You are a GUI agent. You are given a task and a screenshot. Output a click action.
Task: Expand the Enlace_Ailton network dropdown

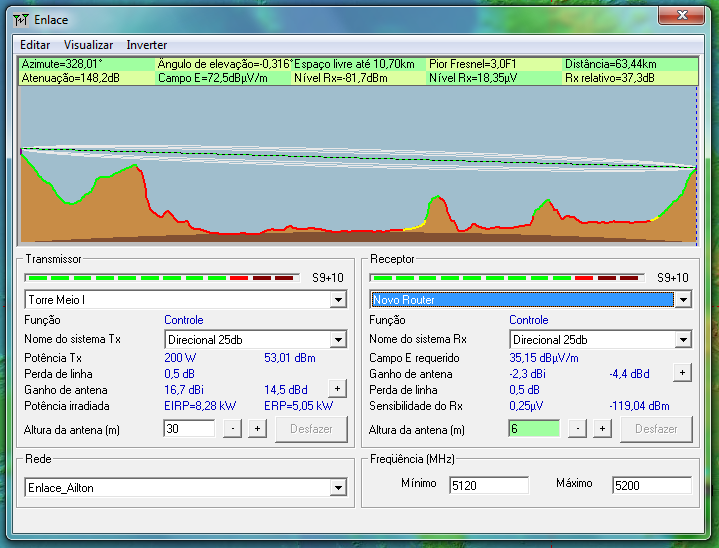click(x=338, y=488)
